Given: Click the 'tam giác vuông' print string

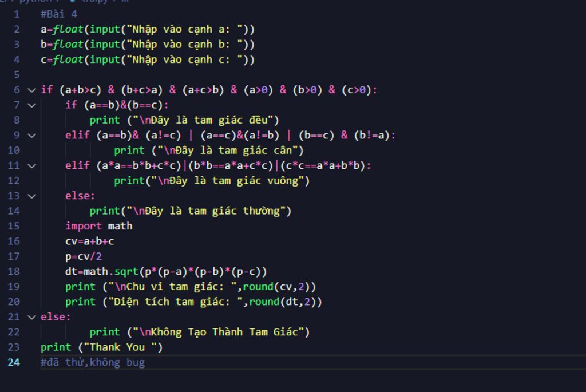Looking at the screenshot, I should click(228, 181).
